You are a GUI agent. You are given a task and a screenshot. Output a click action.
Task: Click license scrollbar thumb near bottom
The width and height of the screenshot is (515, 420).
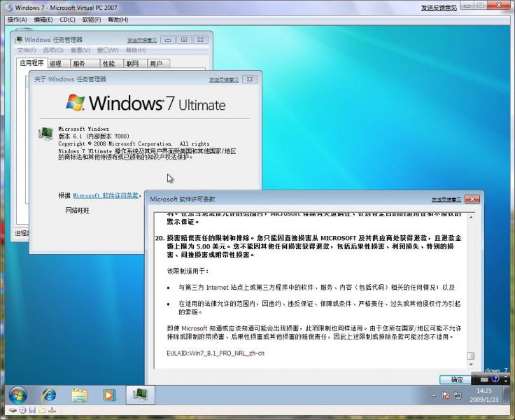tap(471, 356)
